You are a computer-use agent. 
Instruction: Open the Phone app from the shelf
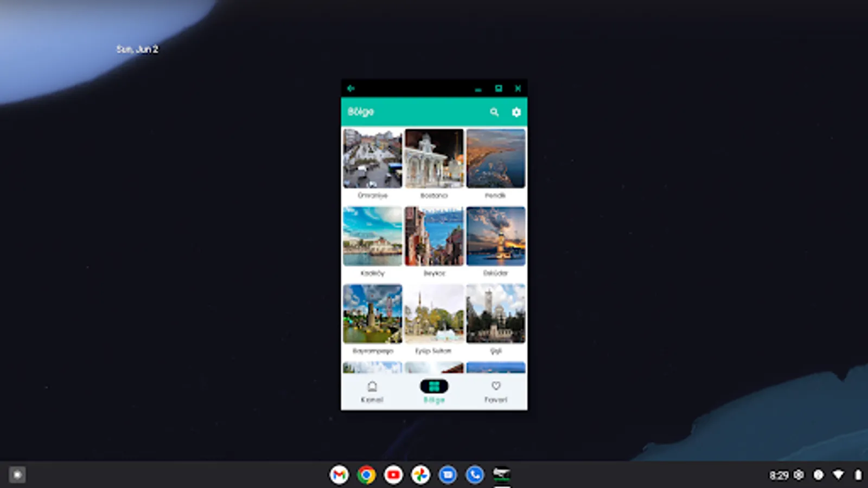474,474
